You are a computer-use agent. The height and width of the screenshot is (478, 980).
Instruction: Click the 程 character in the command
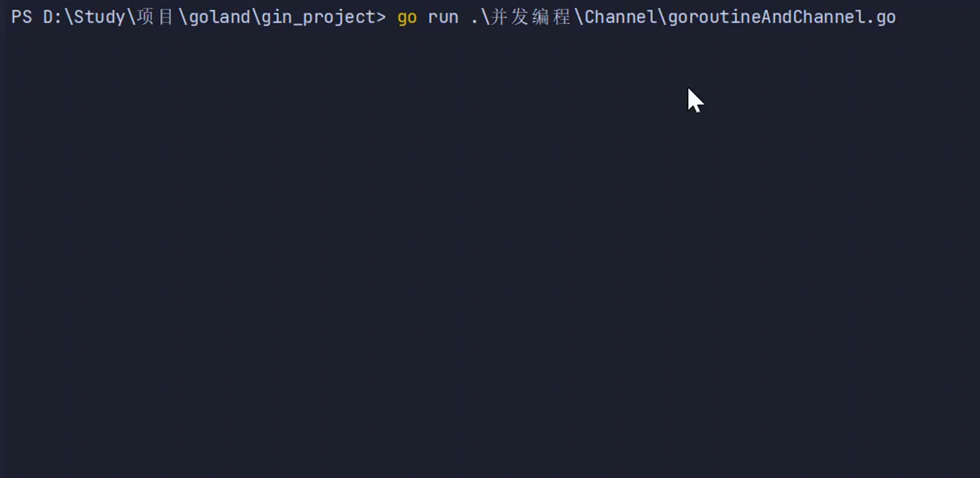pyautogui.click(x=561, y=17)
